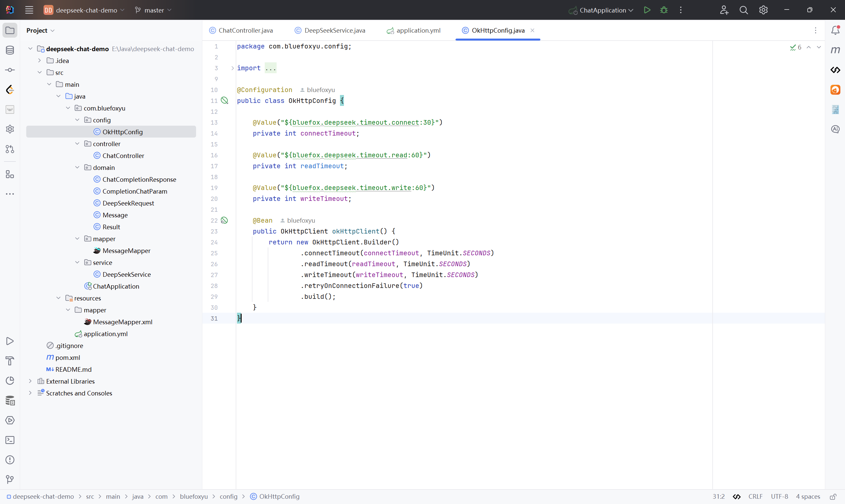Open the Terminal tool window
This screenshot has height=504, width=845.
click(10, 440)
